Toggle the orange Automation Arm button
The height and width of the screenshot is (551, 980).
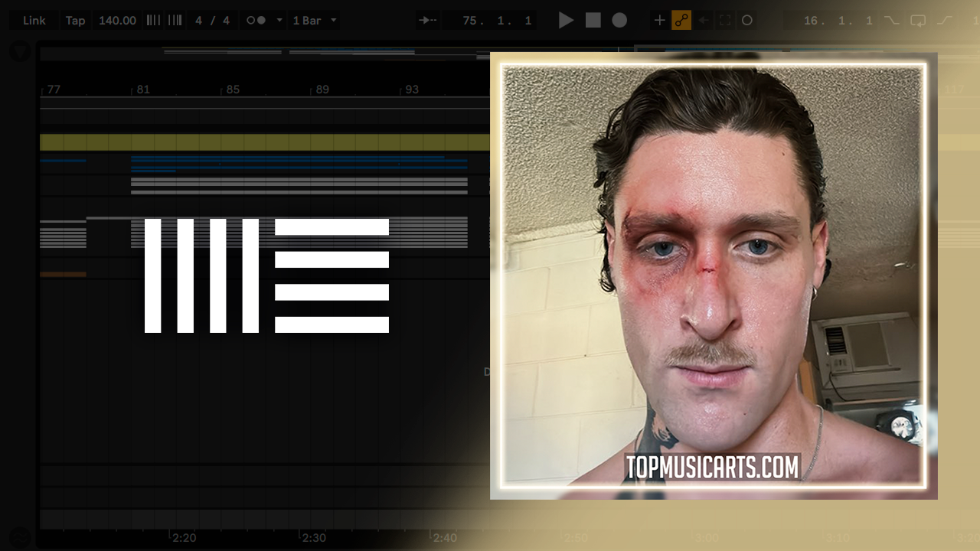681,21
